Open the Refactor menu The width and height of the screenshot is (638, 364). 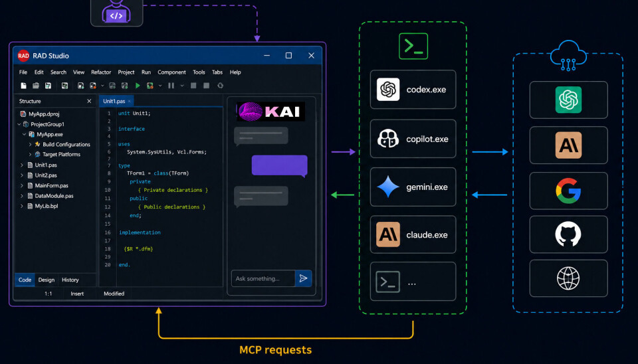click(101, 72)
